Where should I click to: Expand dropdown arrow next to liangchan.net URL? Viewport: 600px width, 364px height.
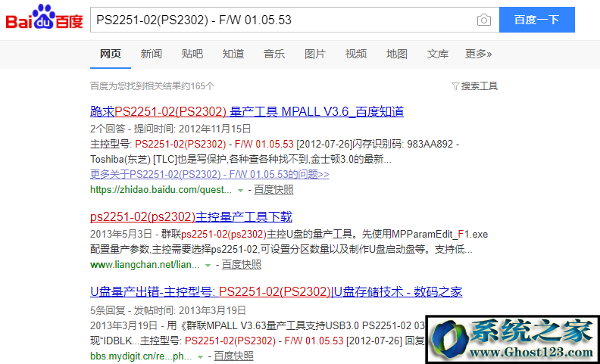tap(208, 265)
